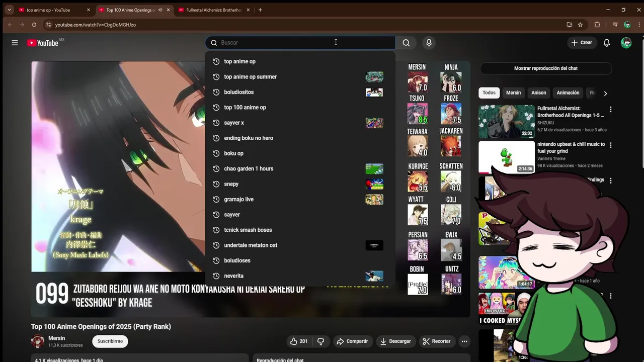The height and width of the screenshot is (362, 644).
Task: Open the Mersin channel name link
Action: click(x=57, y=338)
